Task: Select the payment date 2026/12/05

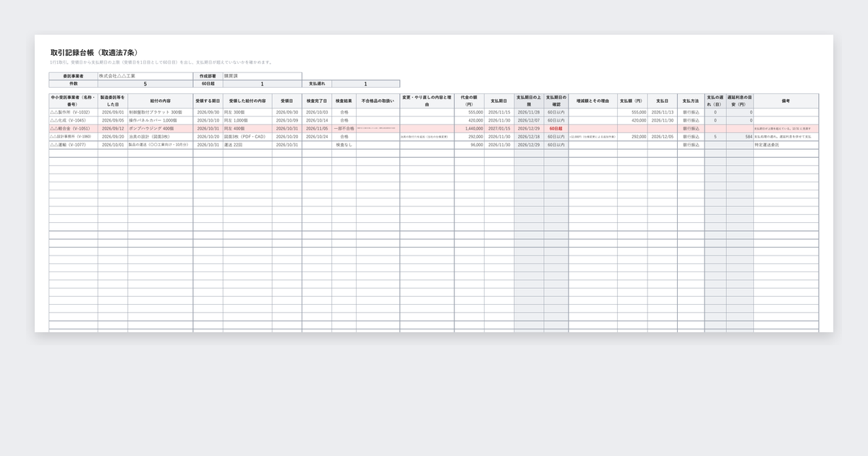Action: 663,137
